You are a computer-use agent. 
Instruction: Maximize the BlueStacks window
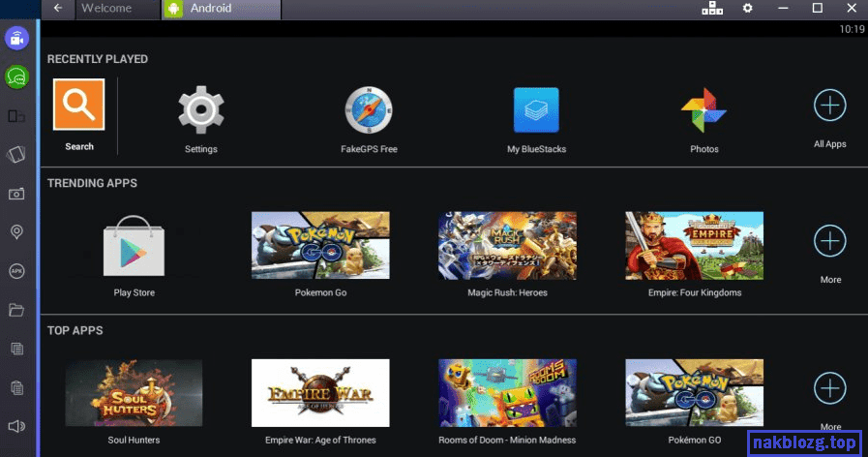pyautogui.click(x=817, y=8)
